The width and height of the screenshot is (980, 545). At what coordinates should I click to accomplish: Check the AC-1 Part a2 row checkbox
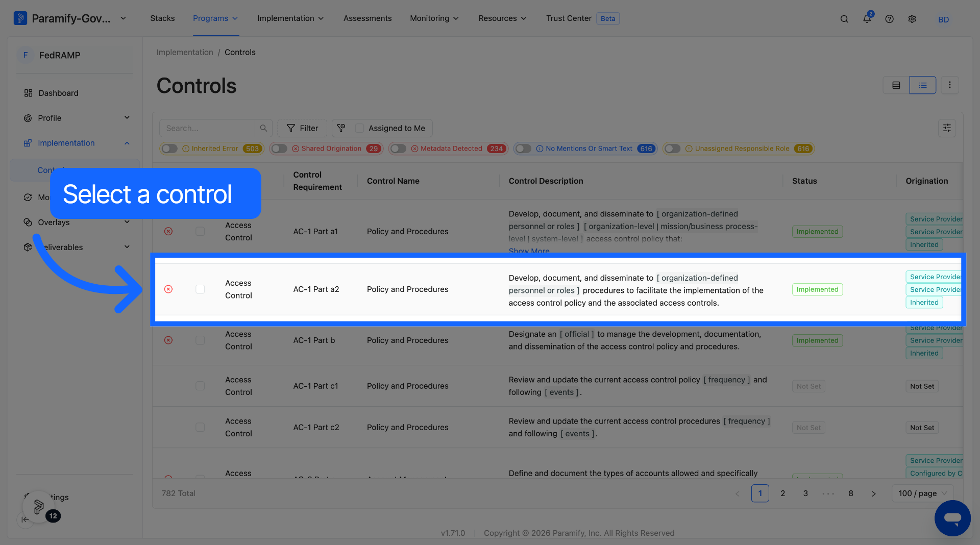tap(200, 289)
